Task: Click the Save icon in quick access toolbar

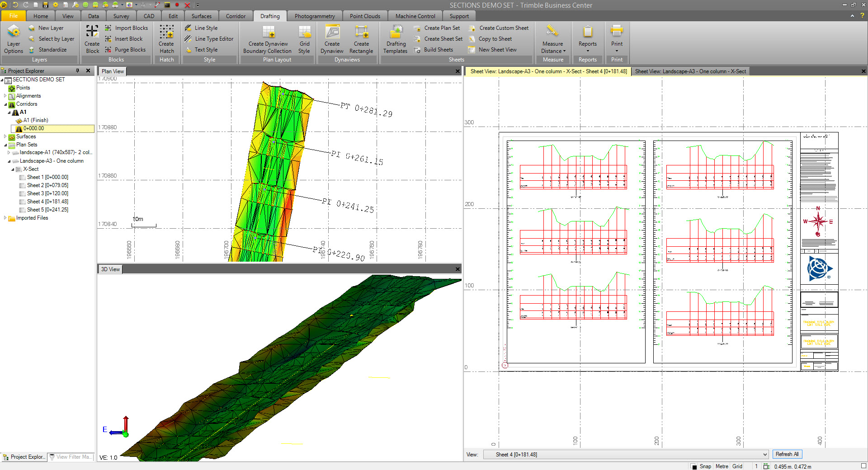Action: coord(45,5)
